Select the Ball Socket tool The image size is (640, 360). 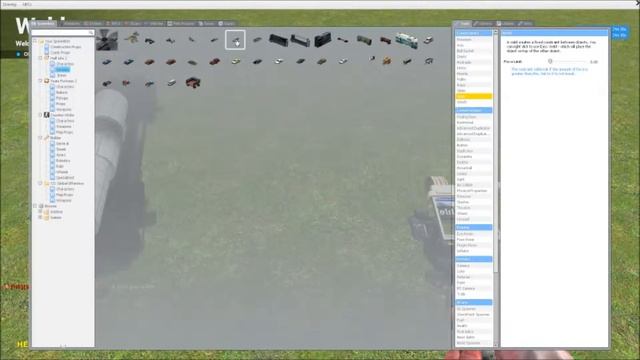click(x=473, y=51)
